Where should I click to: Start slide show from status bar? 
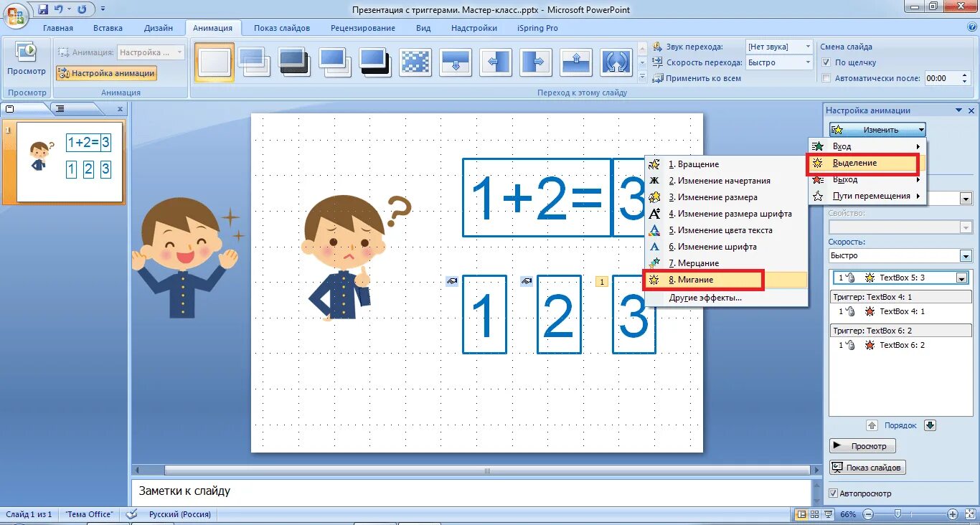[x=828, y=514]
